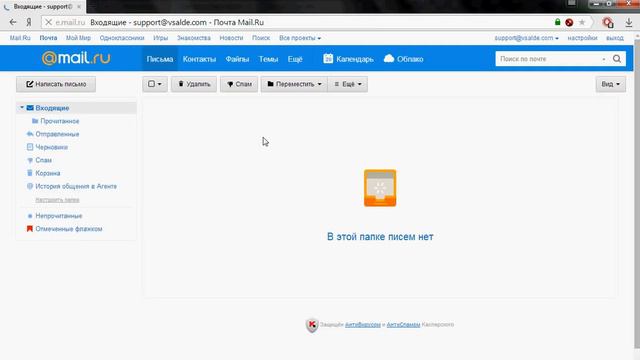Open support@vsalde.com account dropdown
Image resolution: width=640 pixels, height=360 pixels.
click(x=526, y=38)
